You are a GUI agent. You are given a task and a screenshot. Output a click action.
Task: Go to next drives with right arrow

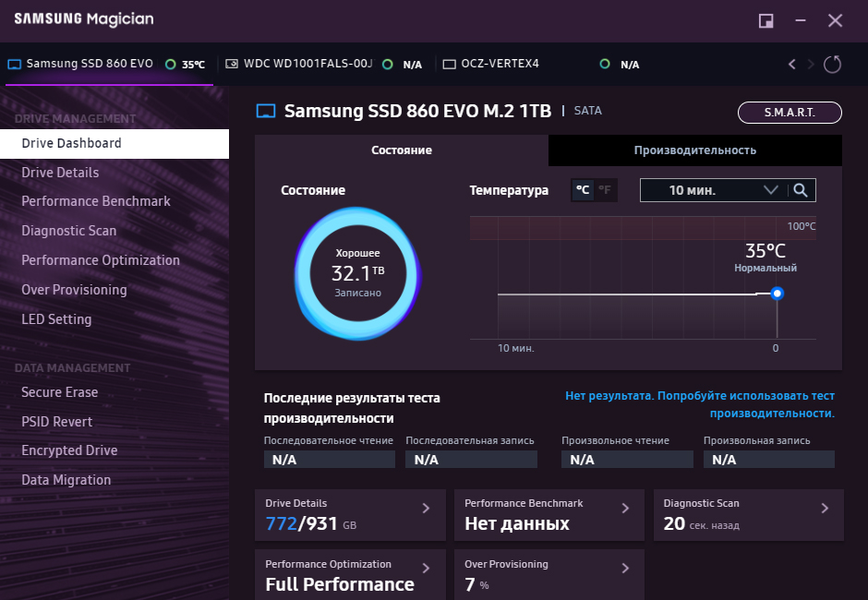coord(811,65)
